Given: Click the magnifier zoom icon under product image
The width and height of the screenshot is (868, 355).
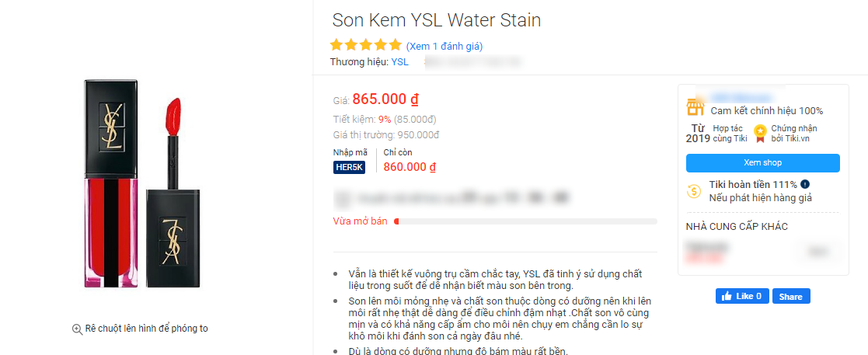Looking at the screenshot, I should point(77,329).
